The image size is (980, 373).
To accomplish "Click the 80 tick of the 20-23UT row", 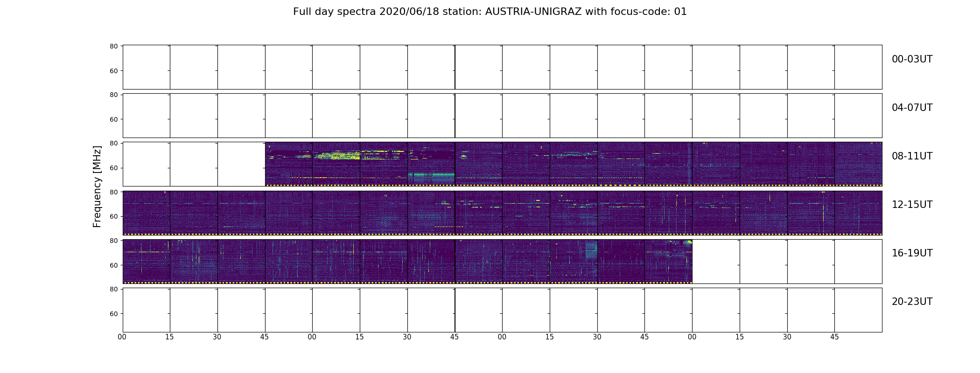I will 113,289.
